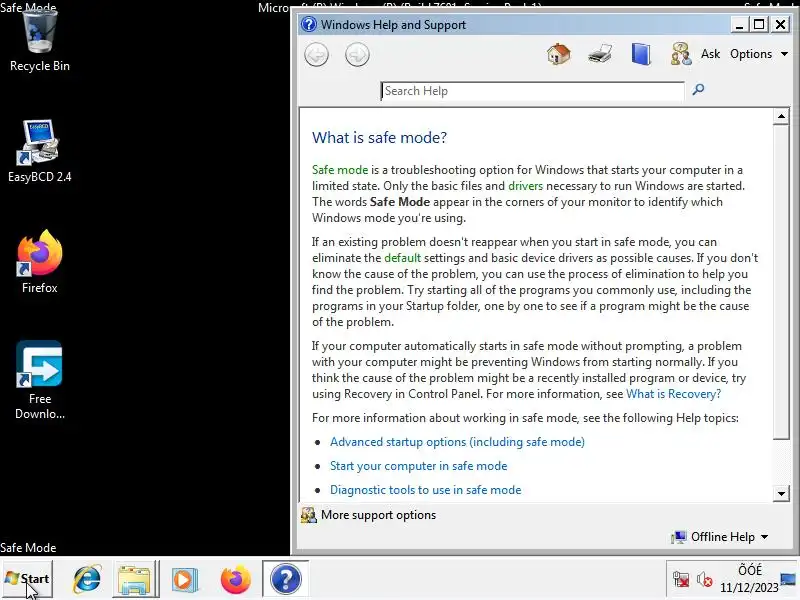
Task: Open Diagnostic tools to use in safe mode
Action: pos(426,490)
